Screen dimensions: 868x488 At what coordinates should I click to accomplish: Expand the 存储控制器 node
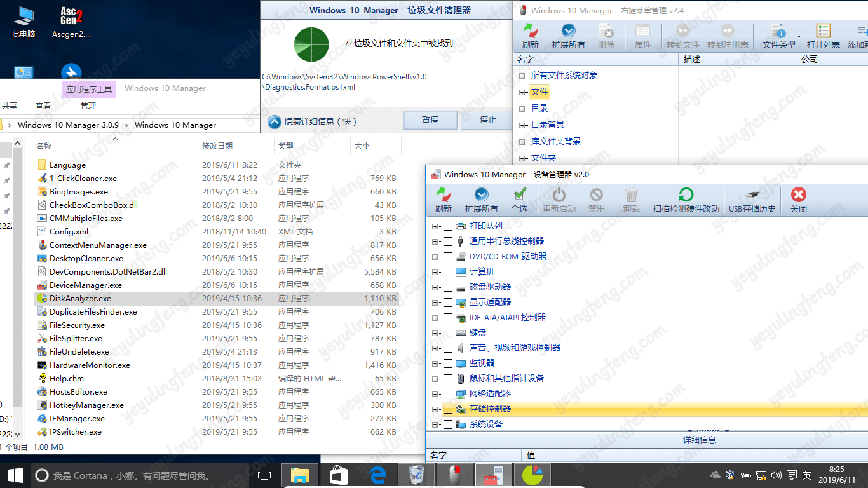(435, 409)
